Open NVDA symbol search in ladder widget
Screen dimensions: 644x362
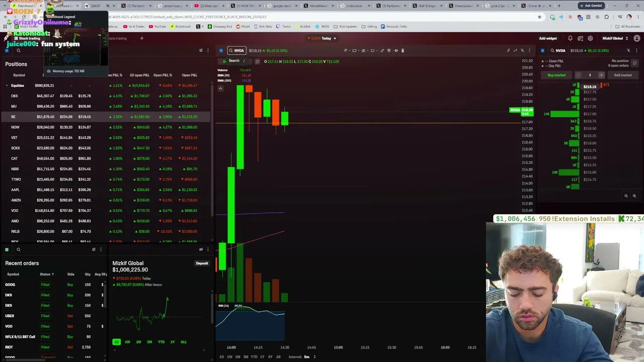558,50
